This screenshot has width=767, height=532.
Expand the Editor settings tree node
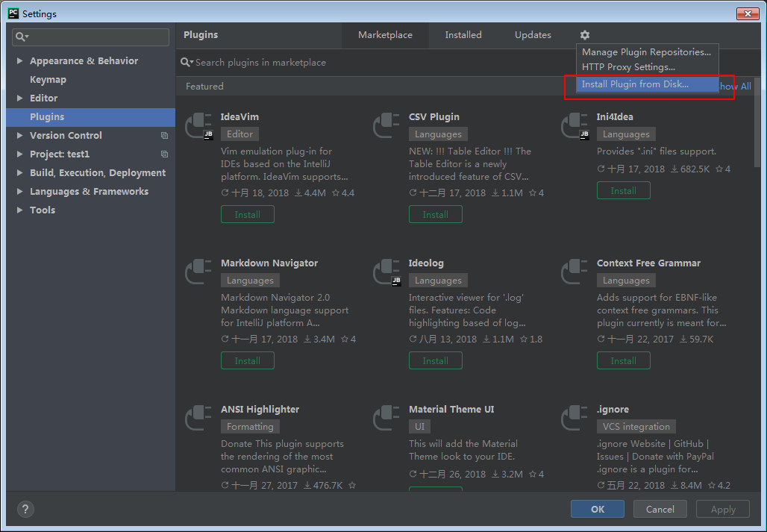coord(20,98)
